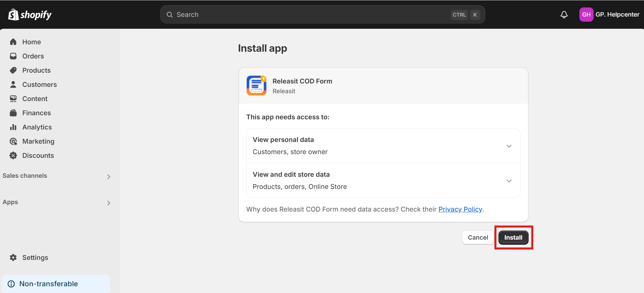Expand the Apps section arrow
The height and width of the screenshot is (293, 644).
point(109,203)
